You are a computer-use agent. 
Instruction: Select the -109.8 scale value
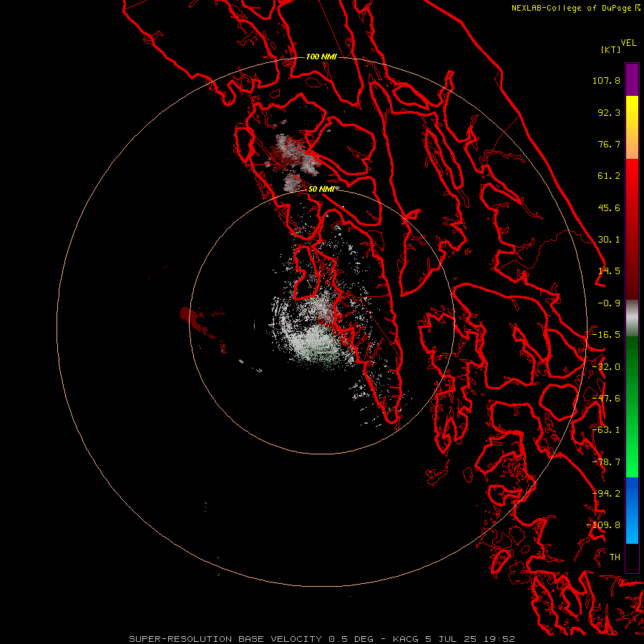[603, 525]
